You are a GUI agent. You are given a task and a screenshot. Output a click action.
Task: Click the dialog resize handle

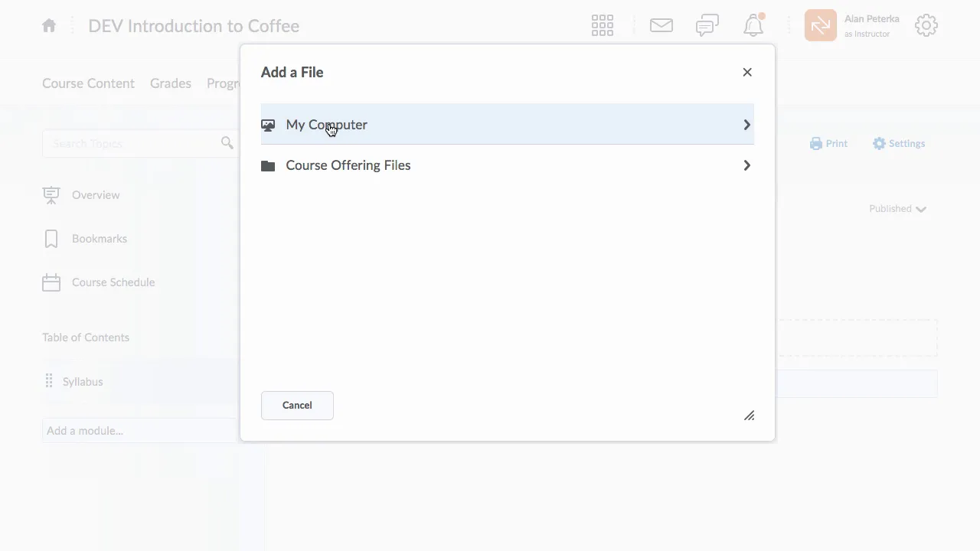tap(750, 416)
